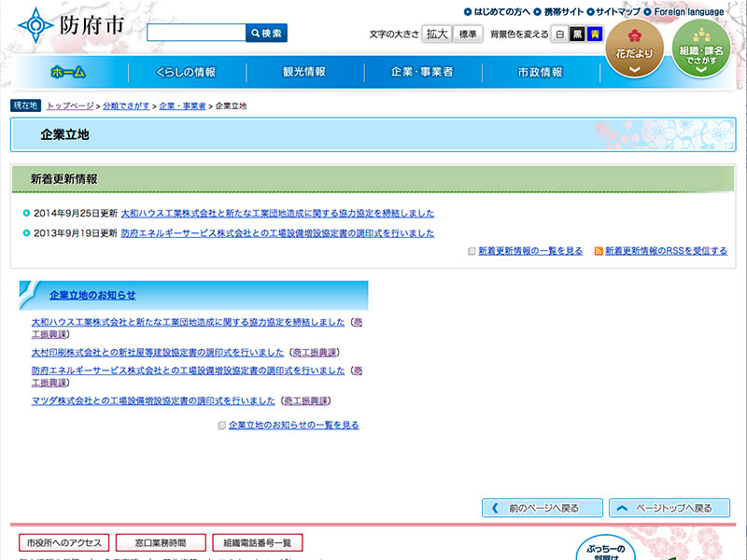Open the 市役所へのアクセス button

63,543
